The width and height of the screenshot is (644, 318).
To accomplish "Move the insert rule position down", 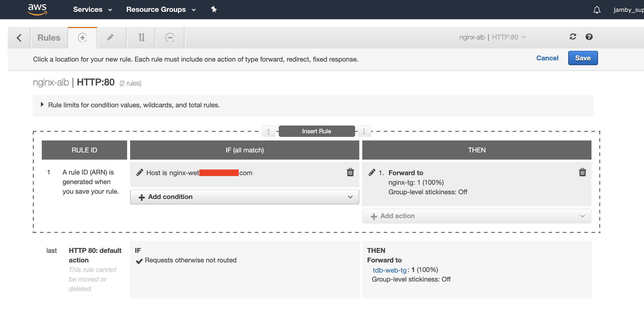I will point(364,131).
